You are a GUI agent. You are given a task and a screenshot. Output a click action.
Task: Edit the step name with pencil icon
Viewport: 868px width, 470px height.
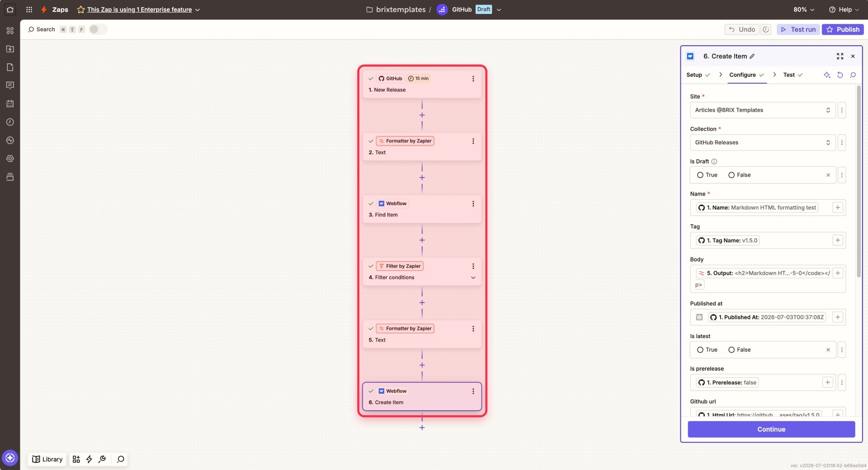point(752,56)
